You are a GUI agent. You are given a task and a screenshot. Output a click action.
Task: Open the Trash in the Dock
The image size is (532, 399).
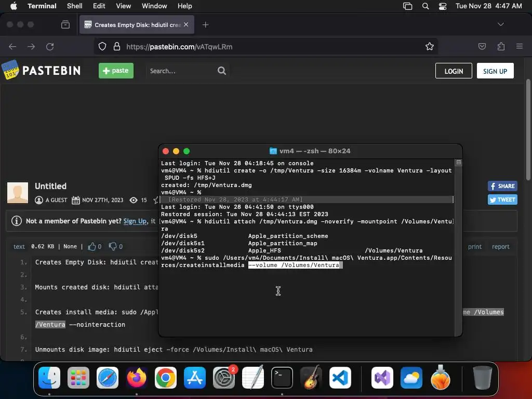(x=482, y=378)
